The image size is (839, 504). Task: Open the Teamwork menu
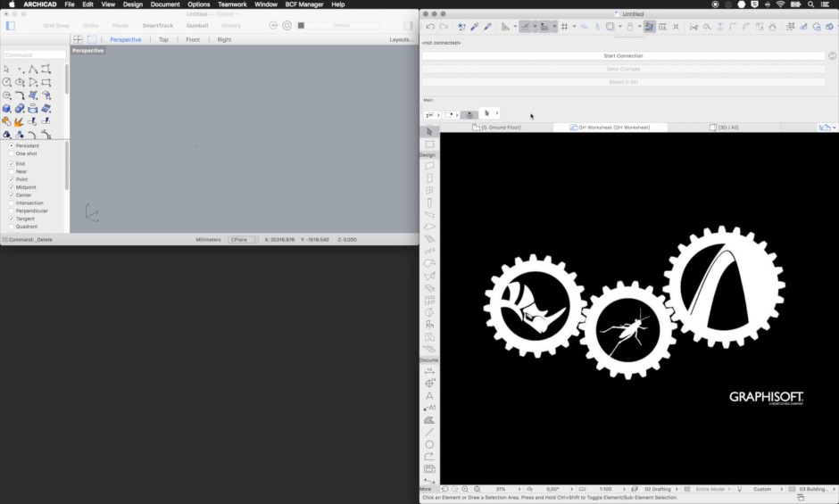(232, 4)
